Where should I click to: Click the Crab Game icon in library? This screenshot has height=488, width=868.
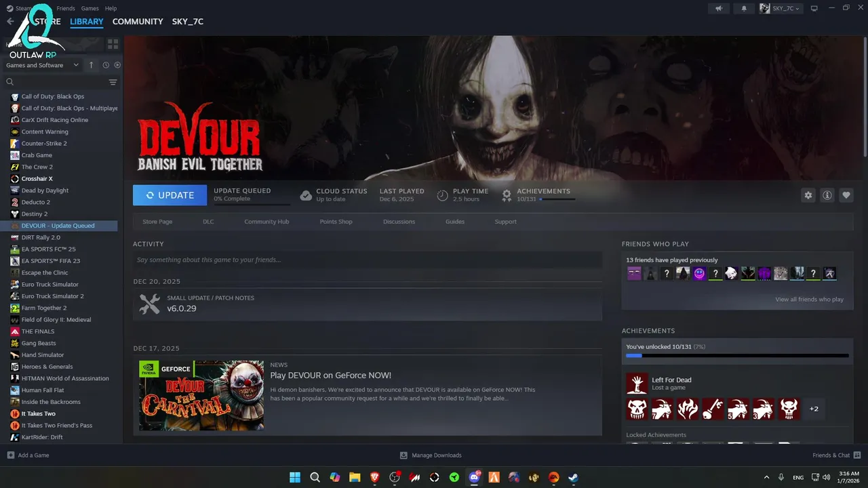15,155
